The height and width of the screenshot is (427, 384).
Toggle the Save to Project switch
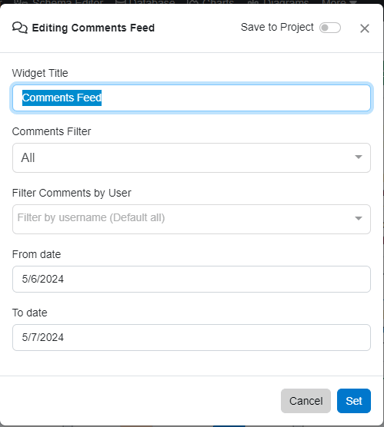330,28
